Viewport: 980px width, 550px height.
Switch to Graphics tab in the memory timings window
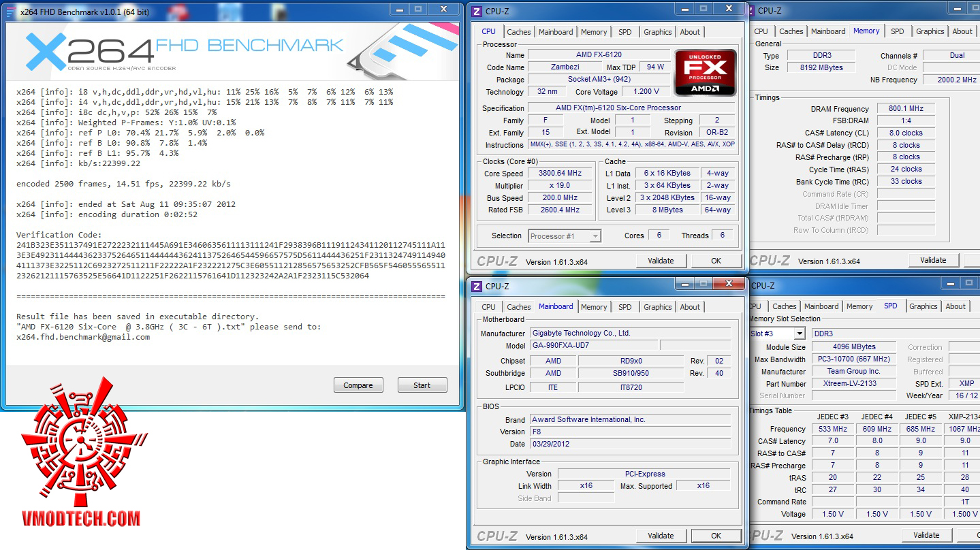pos(930,31)
